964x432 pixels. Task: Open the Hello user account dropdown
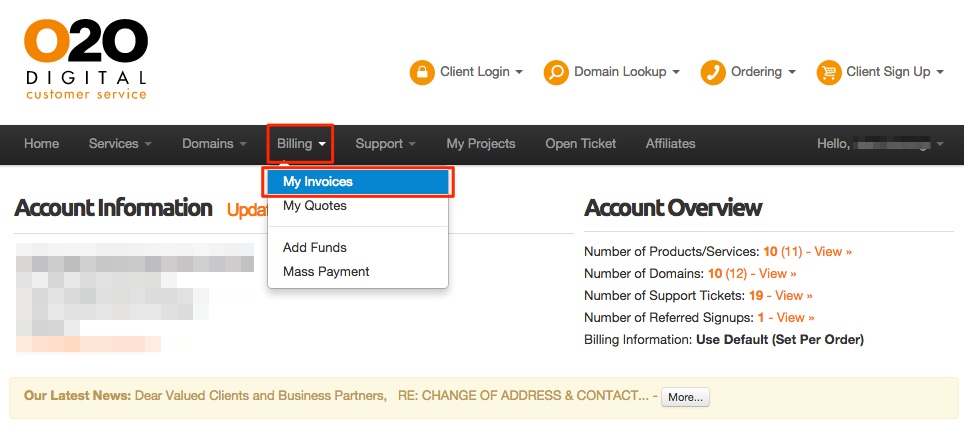pyautogui.click(x=880, y=144)
